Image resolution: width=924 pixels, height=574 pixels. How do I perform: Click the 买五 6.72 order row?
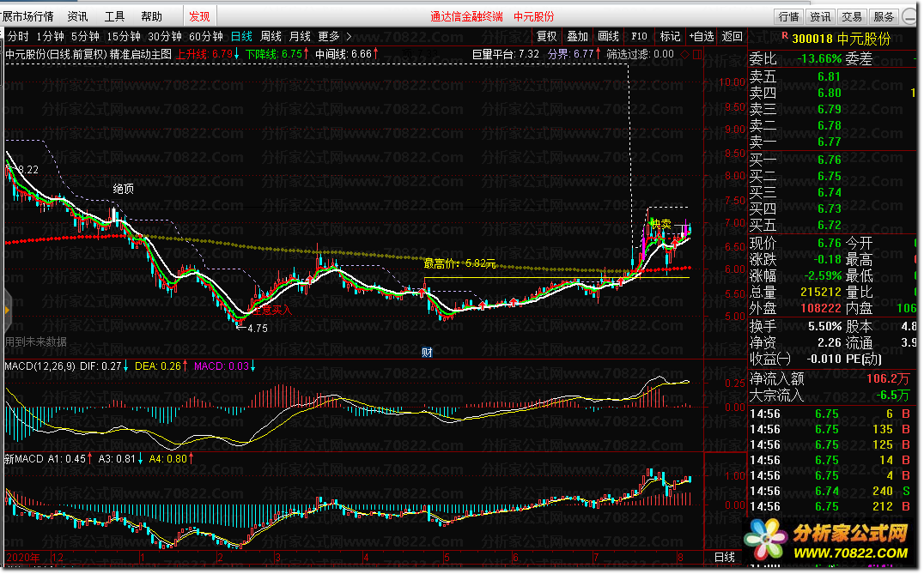[832, 226]
